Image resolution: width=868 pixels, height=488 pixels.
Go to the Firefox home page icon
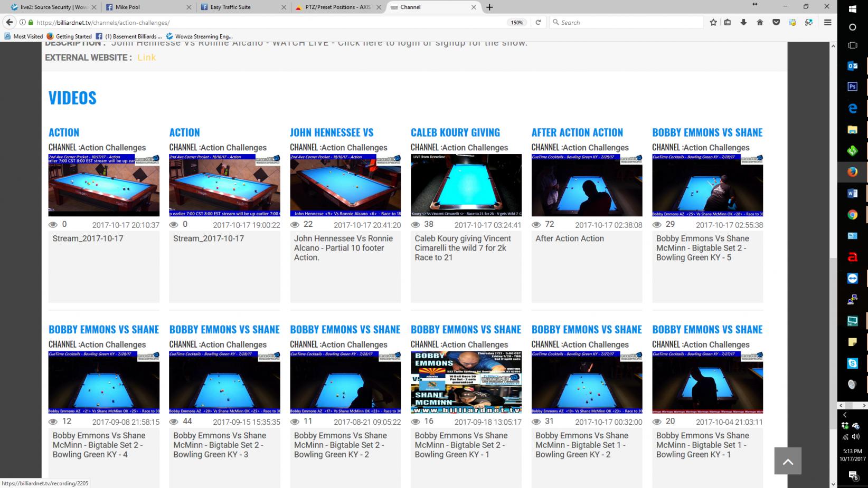[x=760, y=22]
